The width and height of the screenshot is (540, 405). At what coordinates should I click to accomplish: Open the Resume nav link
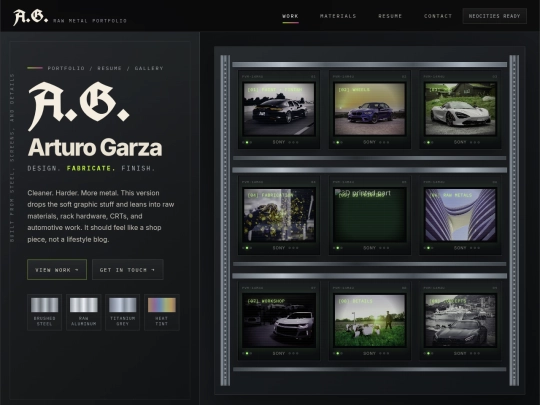point(390,16)
